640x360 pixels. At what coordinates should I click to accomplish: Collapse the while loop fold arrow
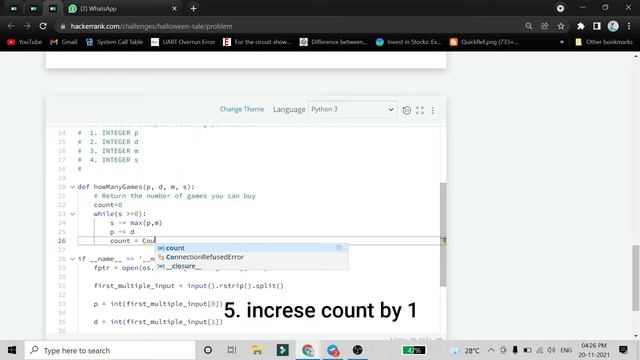(72, 214)
